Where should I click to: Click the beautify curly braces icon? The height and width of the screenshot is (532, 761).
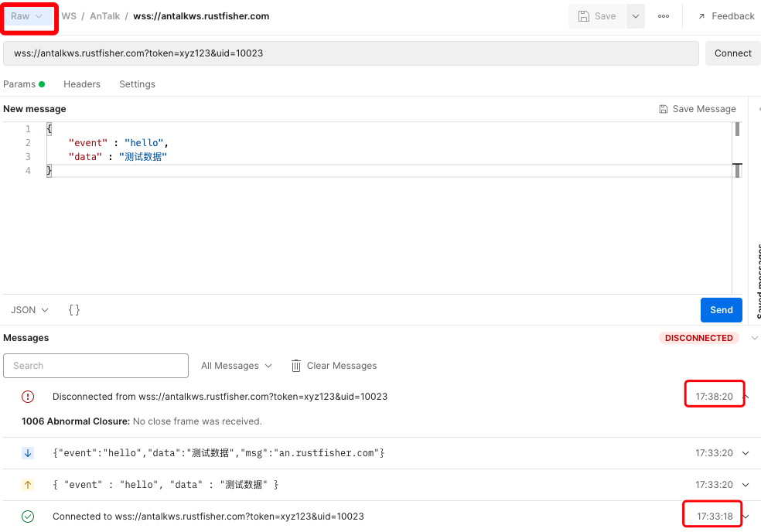click(74, 310)
